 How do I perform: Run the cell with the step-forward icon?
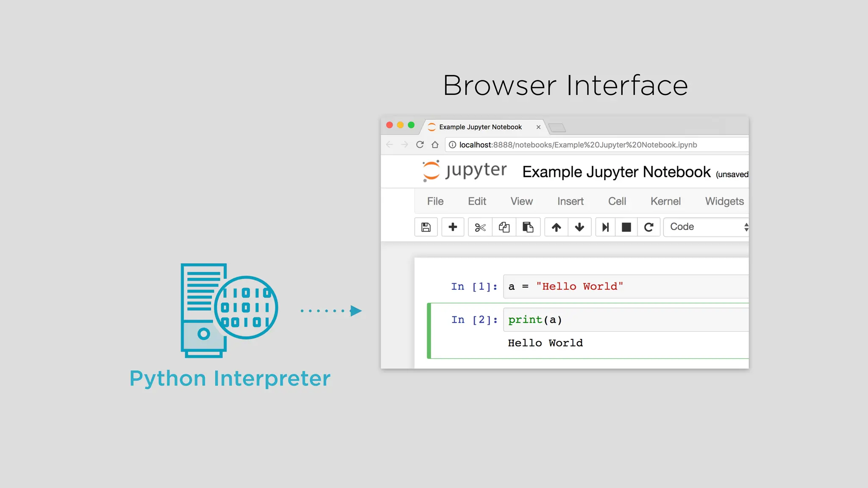click(605, 227)
